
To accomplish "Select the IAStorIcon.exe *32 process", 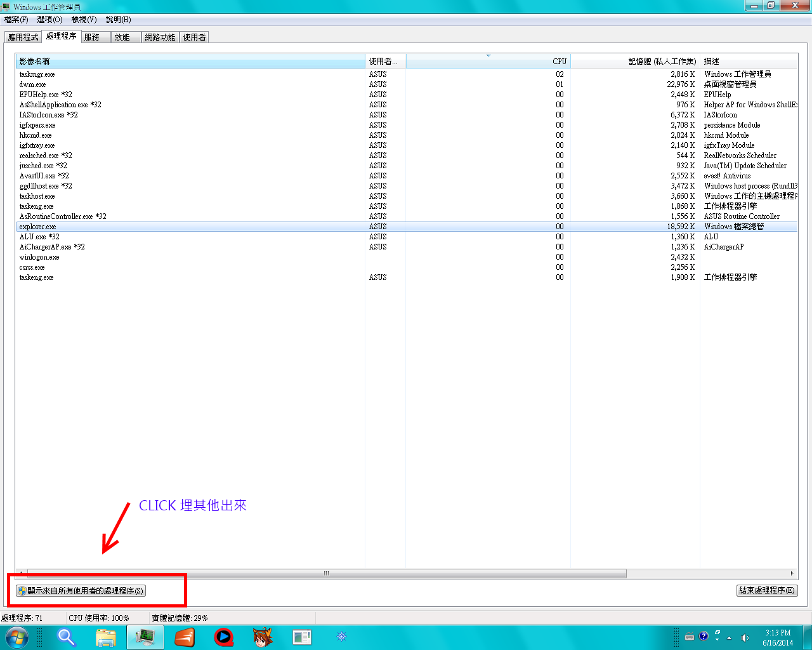I will (407, 115).
